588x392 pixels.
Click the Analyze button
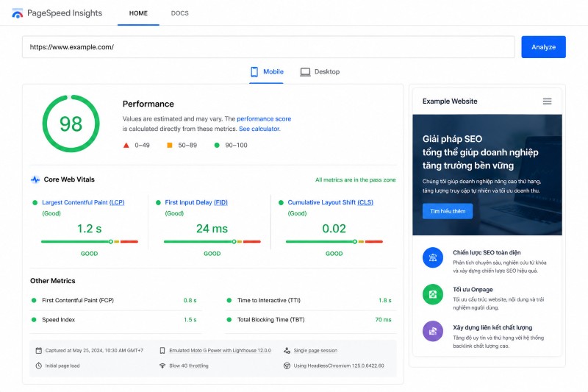(543, 47)
